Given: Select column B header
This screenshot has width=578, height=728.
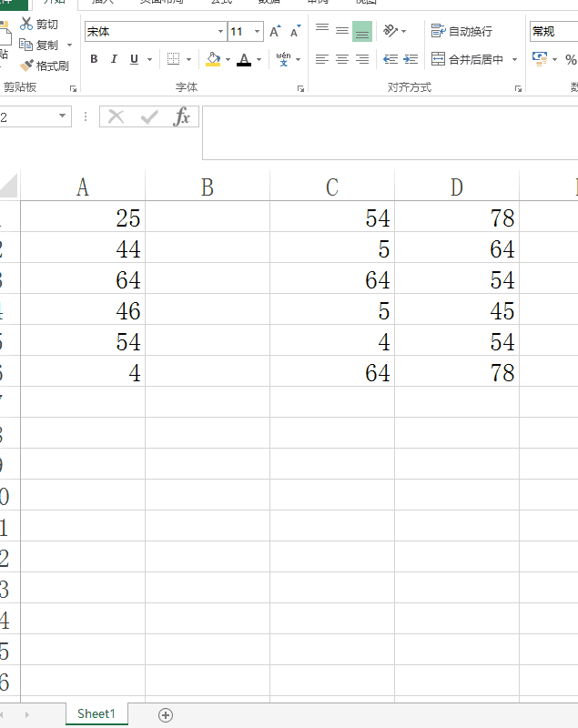Looking at the screenshot, I should point(208,187).
